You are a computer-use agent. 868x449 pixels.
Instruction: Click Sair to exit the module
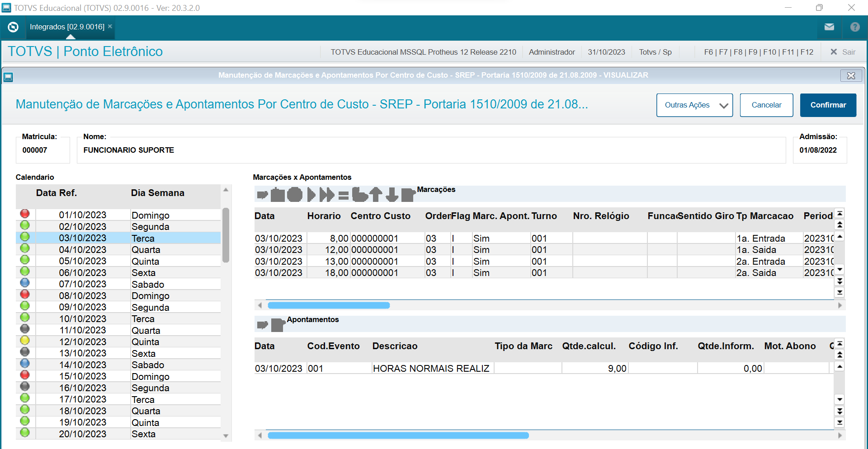tap(843, 52)
